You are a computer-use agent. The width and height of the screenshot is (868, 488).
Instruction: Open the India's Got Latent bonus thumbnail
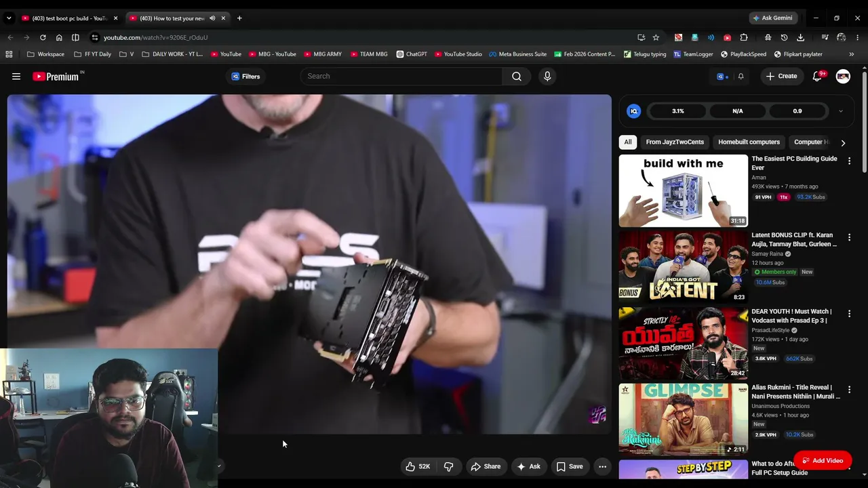click(683, 267)
